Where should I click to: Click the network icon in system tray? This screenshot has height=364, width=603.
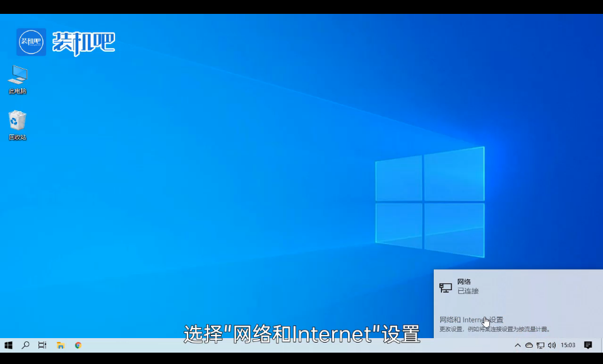point(540,345)
